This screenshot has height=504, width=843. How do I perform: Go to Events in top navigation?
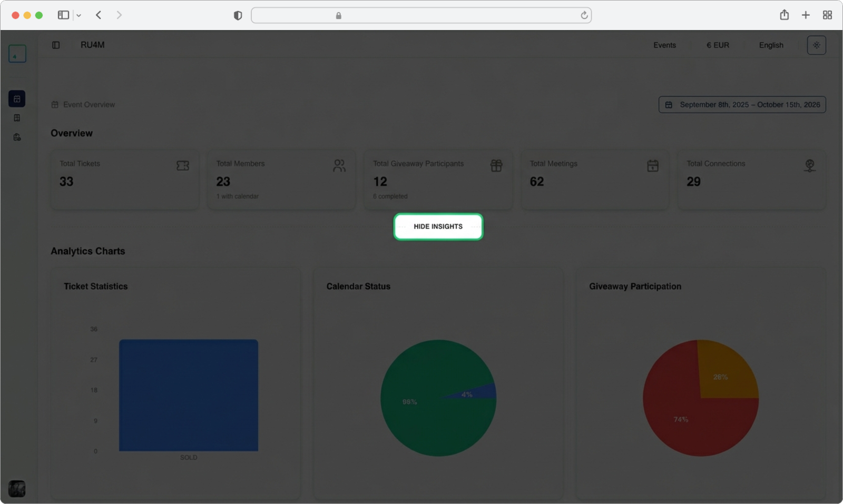point(664,45)
